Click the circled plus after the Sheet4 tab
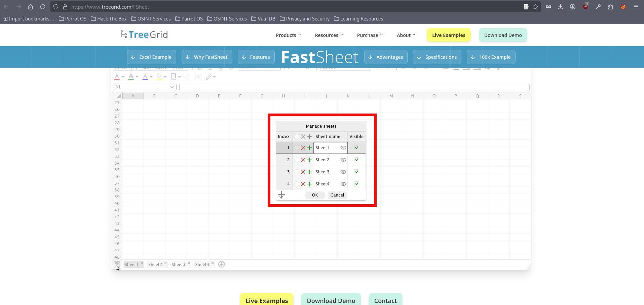This screenshot has width=644, height=305. coord(221,264)
